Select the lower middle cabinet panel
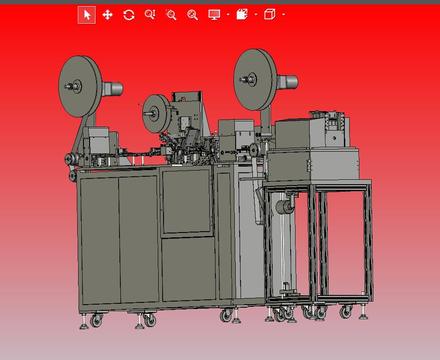 pyautogui.click(x=189, y=269)
